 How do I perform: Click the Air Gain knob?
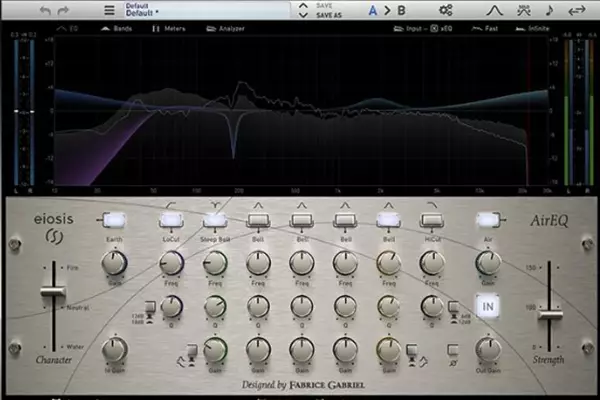(x=488, y=263)
